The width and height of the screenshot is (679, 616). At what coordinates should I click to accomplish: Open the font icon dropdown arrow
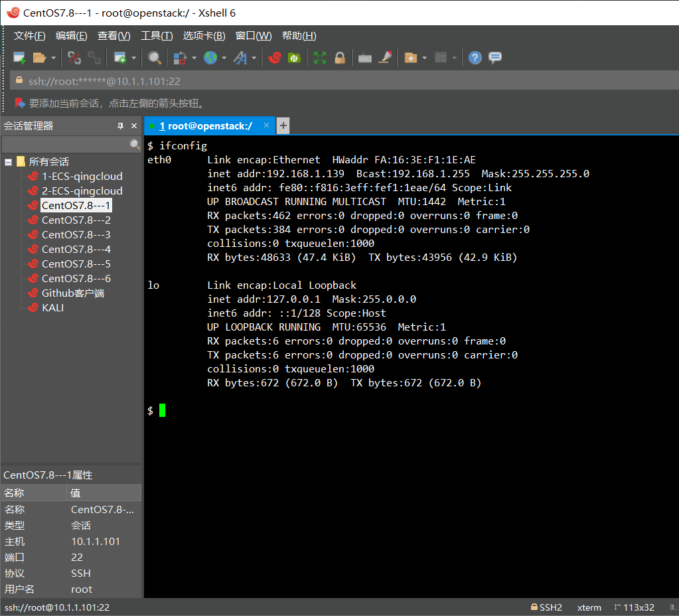click(x=254, y=58)
